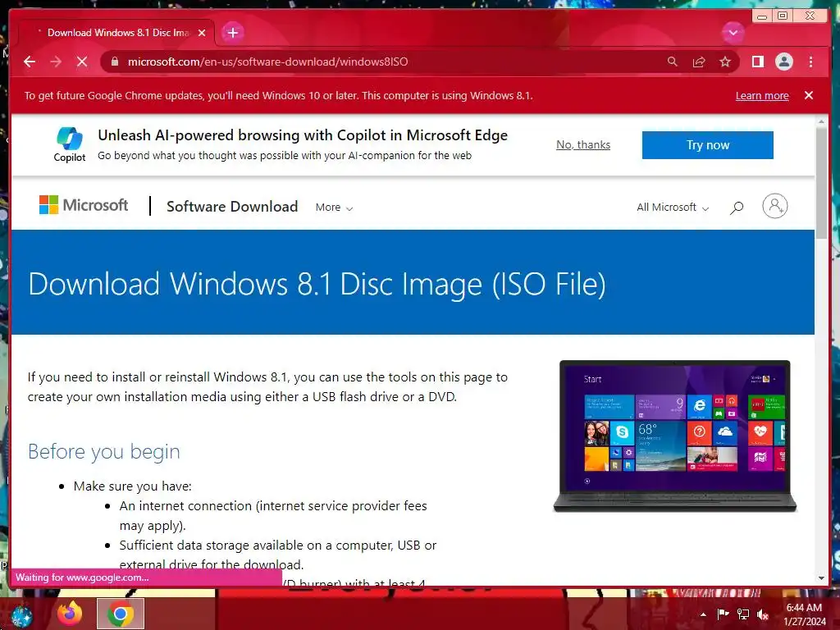This screenshot has width=840, height=630.
Task: Close the Download Windows 8.1 tab
Action: click(202, 33)
